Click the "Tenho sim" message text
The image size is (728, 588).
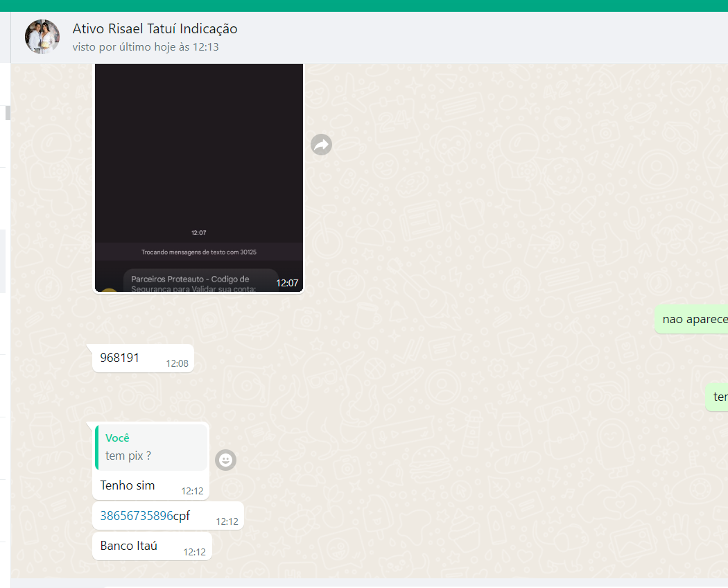[128, 485]
